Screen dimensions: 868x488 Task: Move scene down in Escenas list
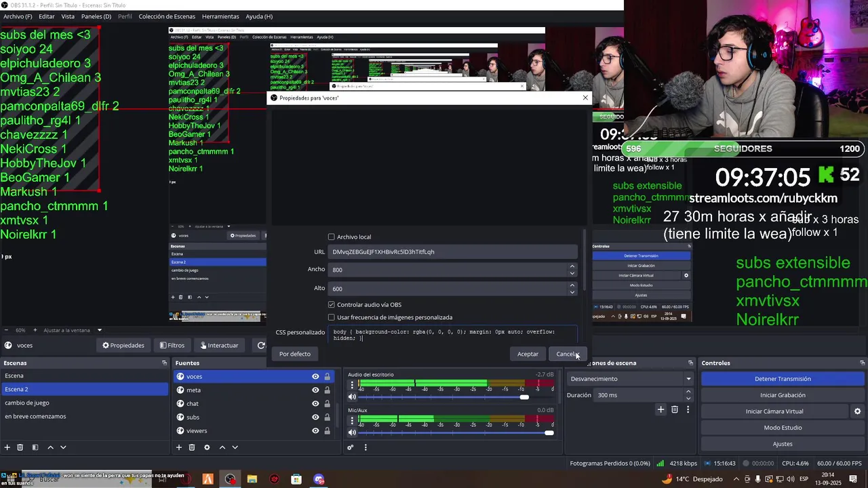[63, 447]
